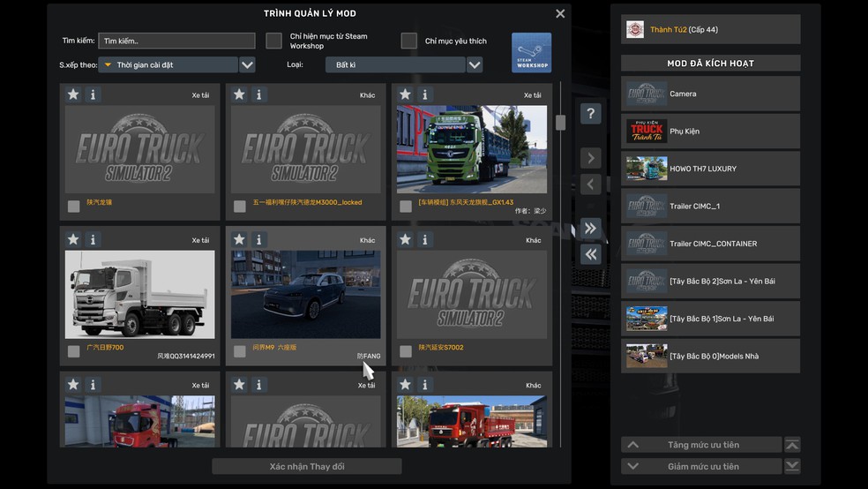Click the 五一福利暖仔陕汽德龙M3000_locked mod name

[307, 203]
